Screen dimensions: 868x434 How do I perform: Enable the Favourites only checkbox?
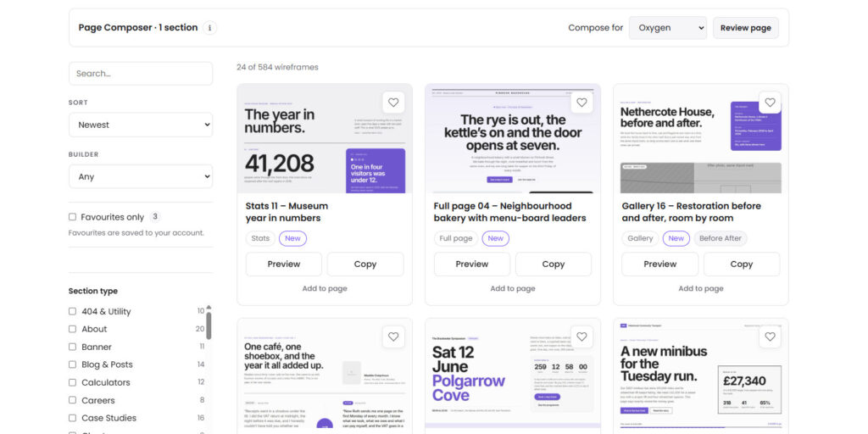coord(73,217)
